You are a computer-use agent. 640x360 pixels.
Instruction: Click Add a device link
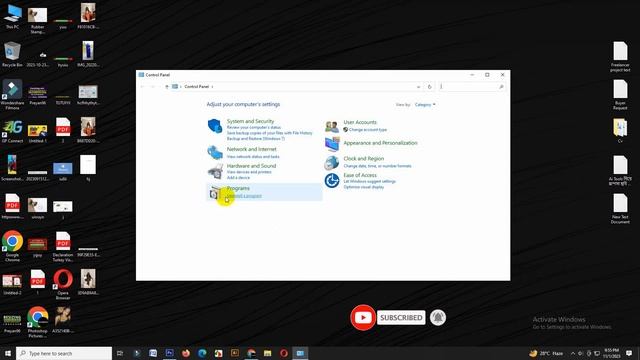coord(238,178)
